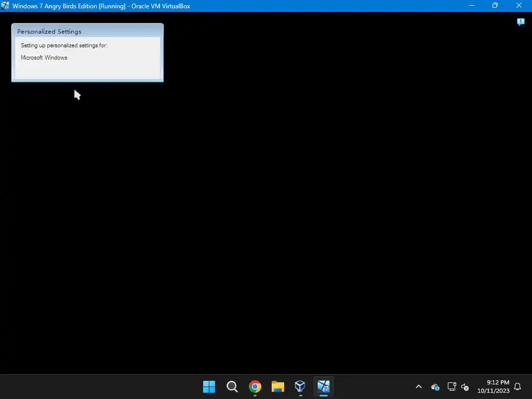Click the 'Microsoft Windows' text in the dialog
The width and height of the screenshot is (532, 399).
[44, 58]
